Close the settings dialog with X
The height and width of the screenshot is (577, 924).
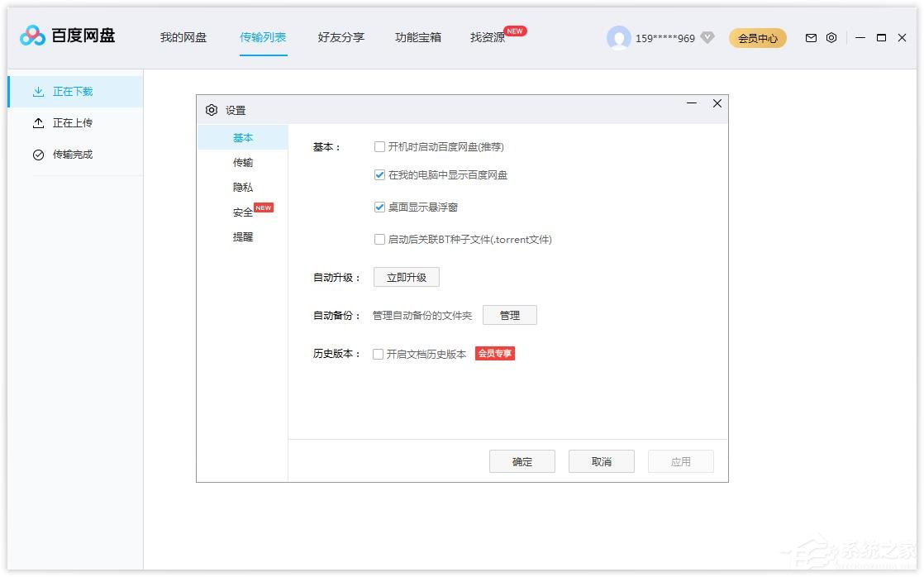coord(717,103)
